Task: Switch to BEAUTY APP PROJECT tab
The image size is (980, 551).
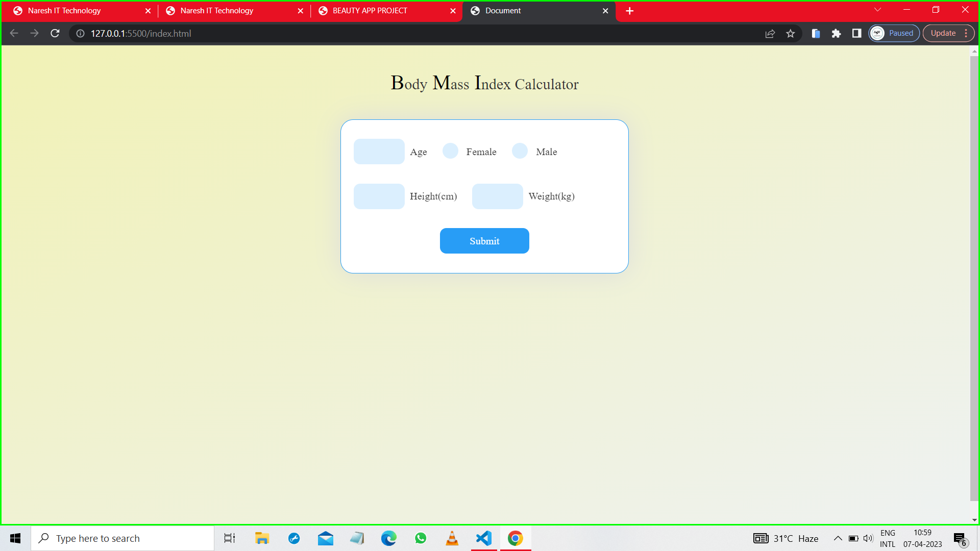Action: (370, 11)
